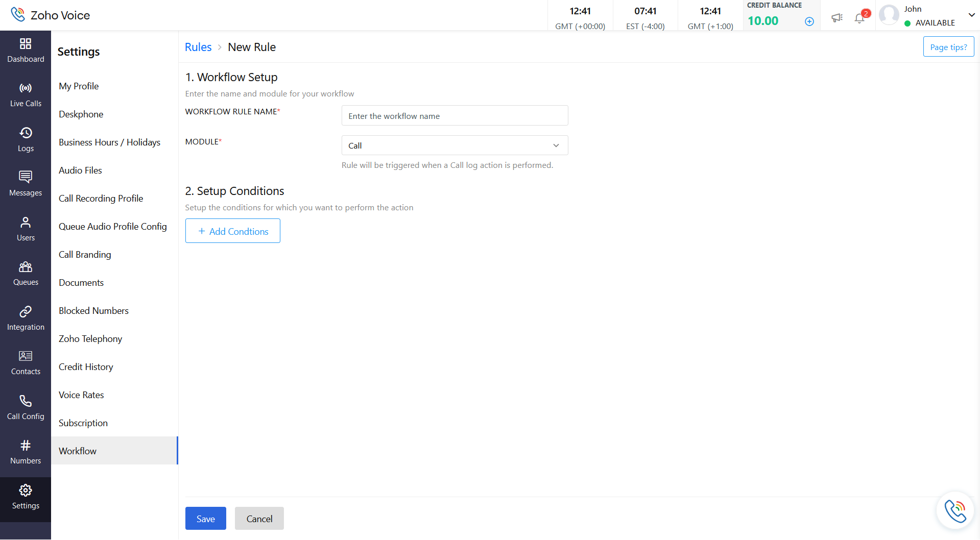This screenshot has height=540, width=980.
Task: Open the Users section
Action: pos(26,229)
